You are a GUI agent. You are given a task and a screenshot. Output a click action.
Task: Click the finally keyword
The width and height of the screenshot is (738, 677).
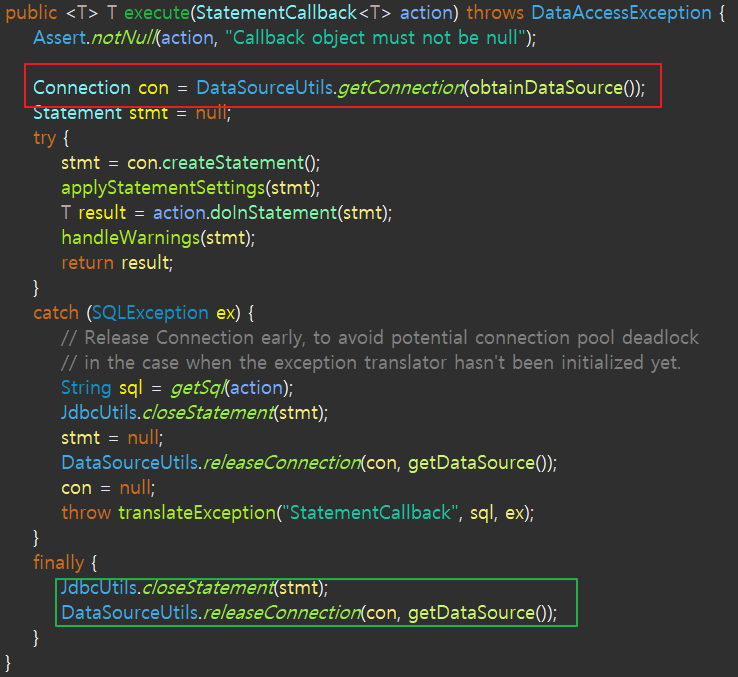(58, 563)
